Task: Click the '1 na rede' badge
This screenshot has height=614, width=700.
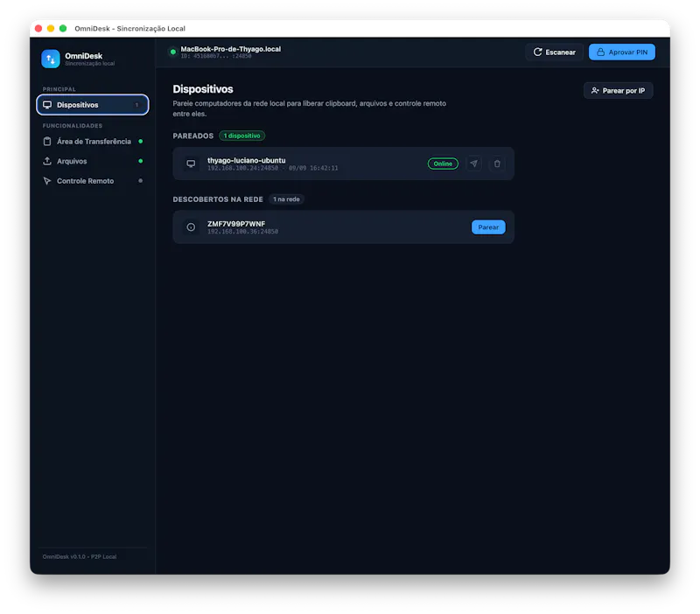Action: pyautogui.click(x=286, y=199)
